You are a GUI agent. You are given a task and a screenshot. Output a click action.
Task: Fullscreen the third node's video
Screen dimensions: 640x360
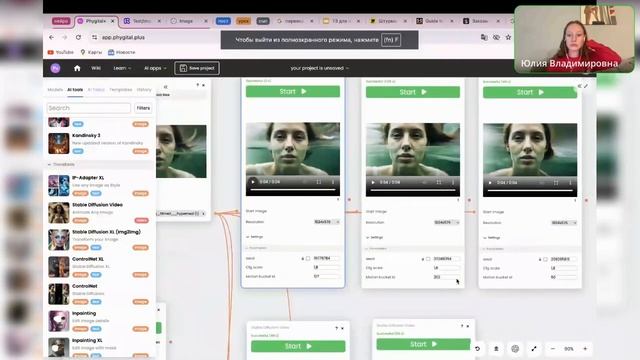[x=556, y=183]
